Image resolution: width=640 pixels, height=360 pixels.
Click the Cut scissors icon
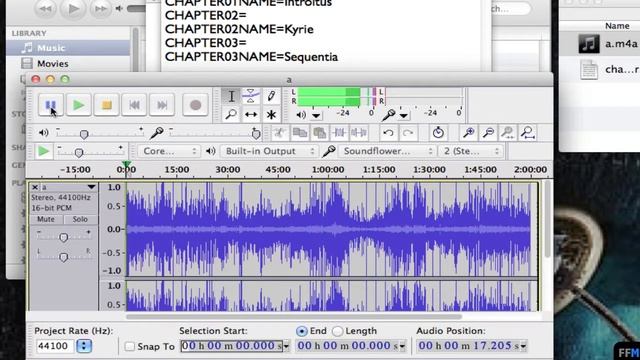point(280,133)
